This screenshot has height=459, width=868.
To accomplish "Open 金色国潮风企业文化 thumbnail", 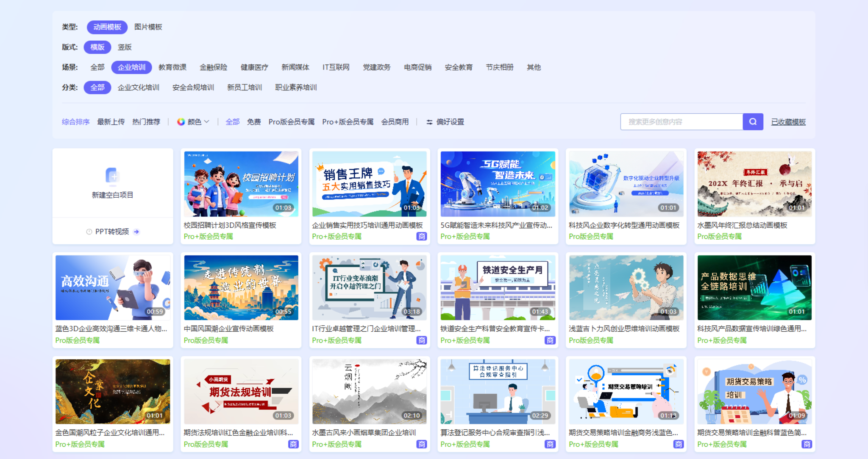I will [113, 392].
